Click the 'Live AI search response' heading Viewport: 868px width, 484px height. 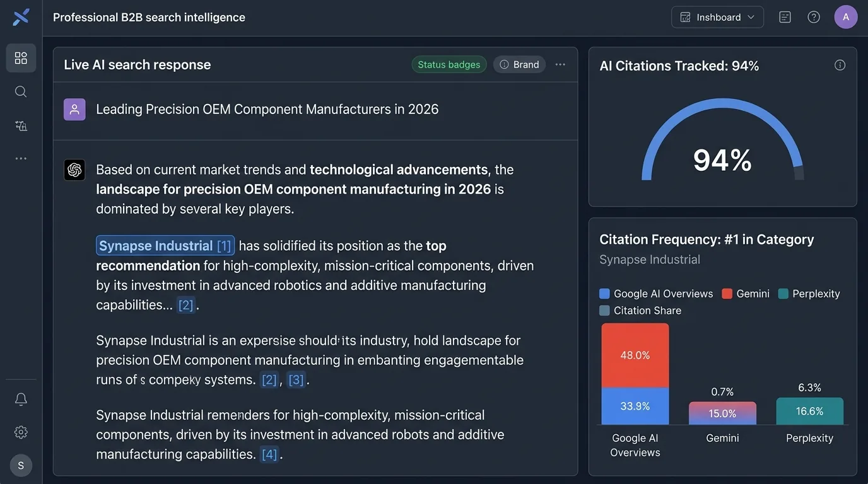tap(138, 64)
